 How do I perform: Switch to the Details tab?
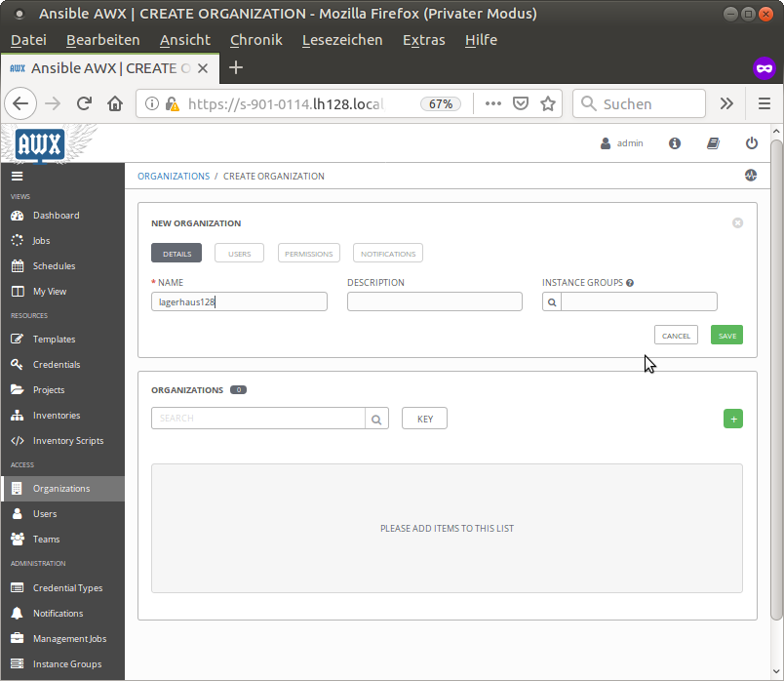pyautogui.click(x=176, y=254)
